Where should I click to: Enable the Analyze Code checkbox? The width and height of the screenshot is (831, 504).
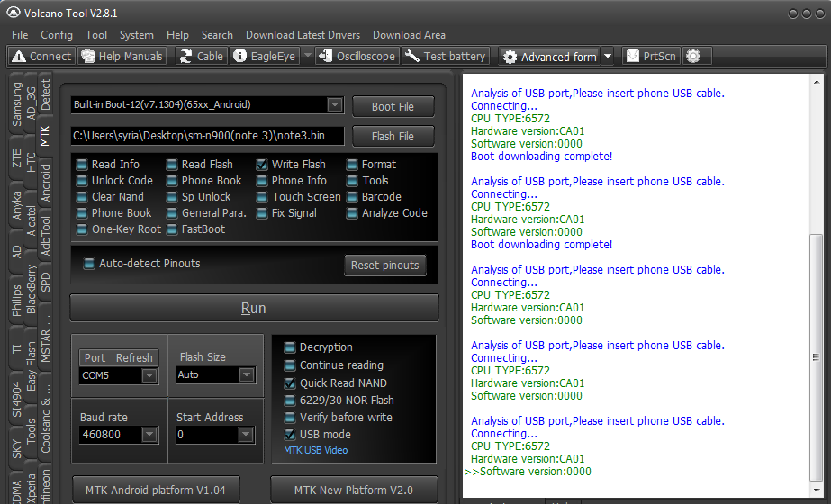[x=352, y=213]
